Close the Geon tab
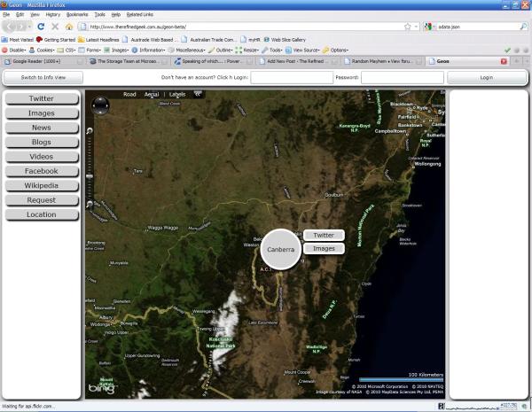This screenshot has height=412, width=532. tap(504, 61)
